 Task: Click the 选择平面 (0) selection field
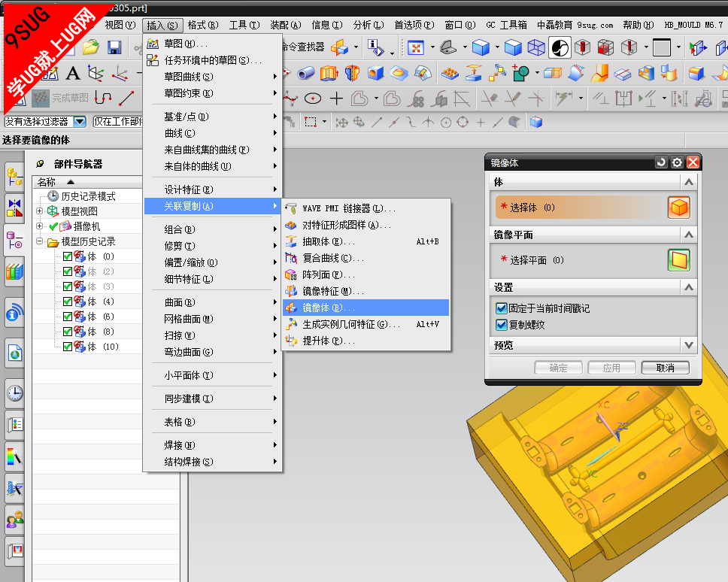click(x=581, y=260)
